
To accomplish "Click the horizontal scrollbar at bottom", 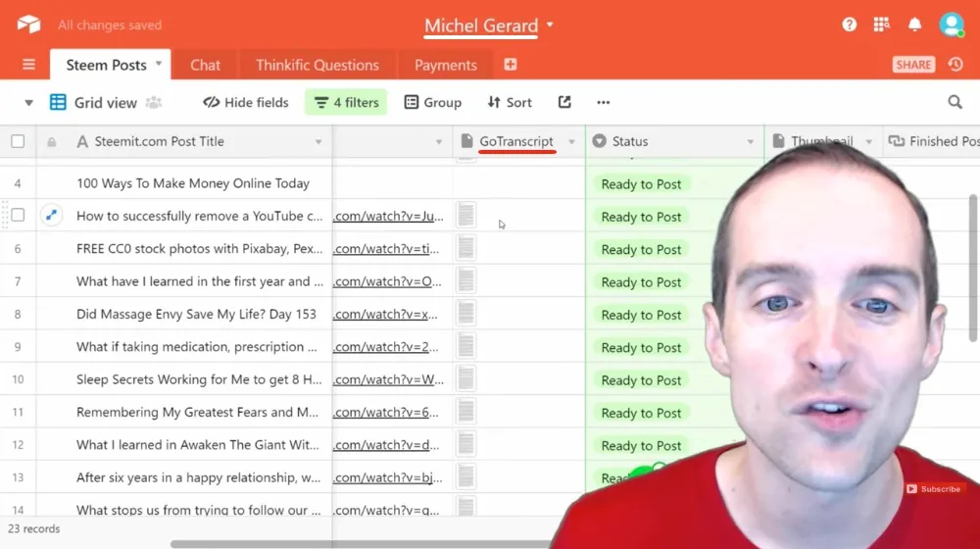I will 363,544.
